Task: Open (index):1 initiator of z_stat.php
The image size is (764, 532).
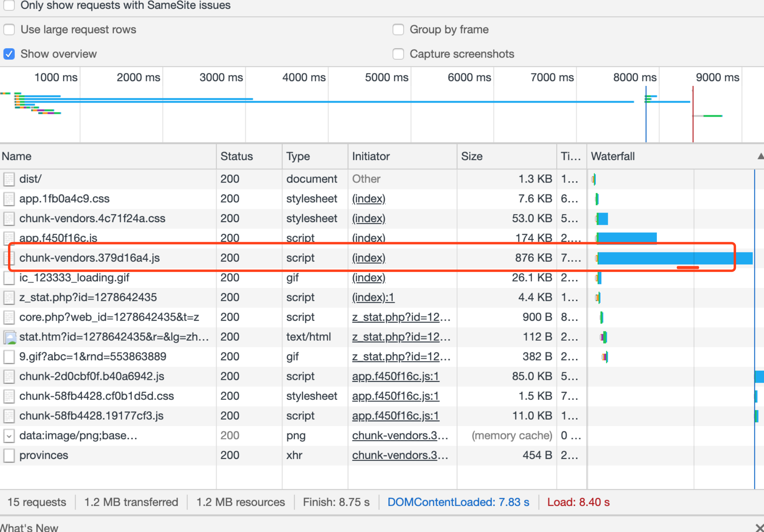Action: point(373,297)
